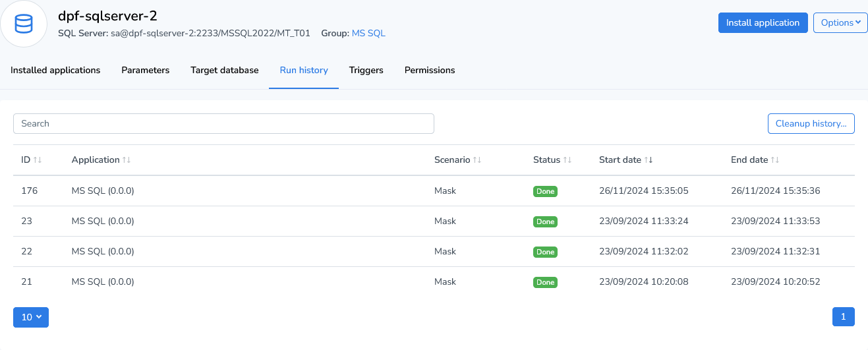The height and width of the screenshot is (350, 868).
Task: Click the database icon beside dpf-sqlserver-2
Action: pos(24,24)
